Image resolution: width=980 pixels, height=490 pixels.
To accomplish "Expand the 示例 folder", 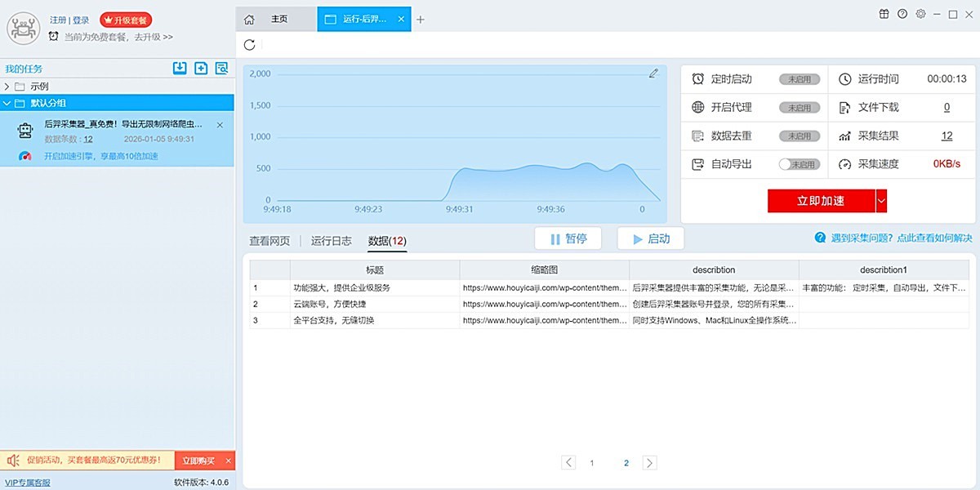I will click(x=7, y=87).
